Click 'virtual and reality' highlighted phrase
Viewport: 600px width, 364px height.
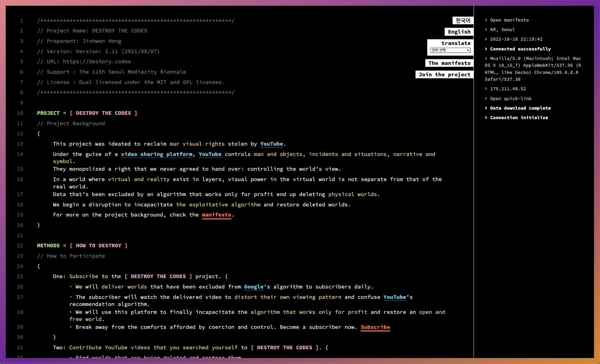pyautogui.click(x=139, y=179)
